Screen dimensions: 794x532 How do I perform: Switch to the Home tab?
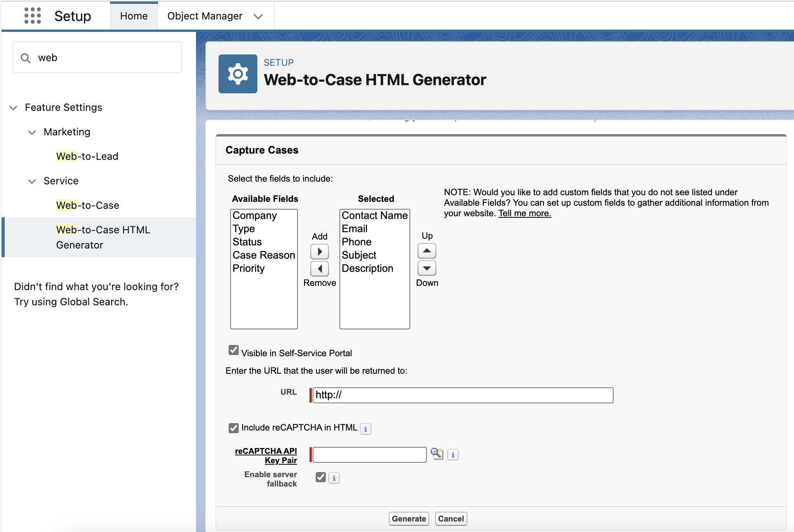coord(134,16)
